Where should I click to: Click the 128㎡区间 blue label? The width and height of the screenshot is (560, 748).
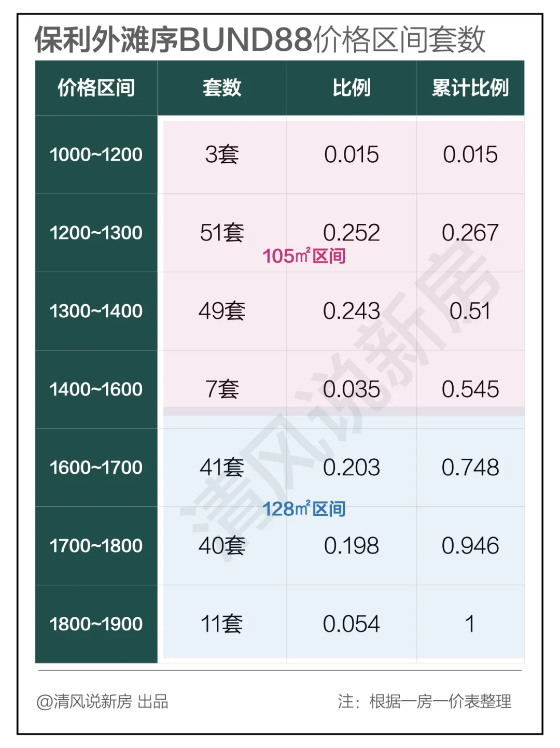point(304,509)
